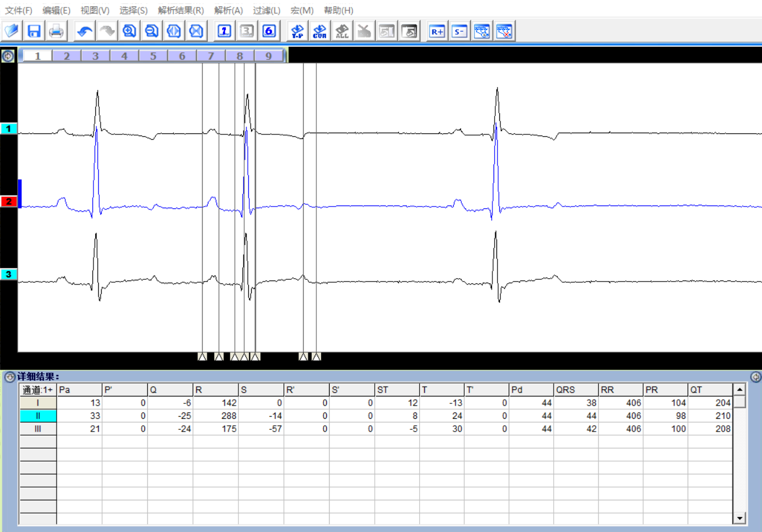
Task: Switch to 6-channel display icon
Action: pos(269,31)
